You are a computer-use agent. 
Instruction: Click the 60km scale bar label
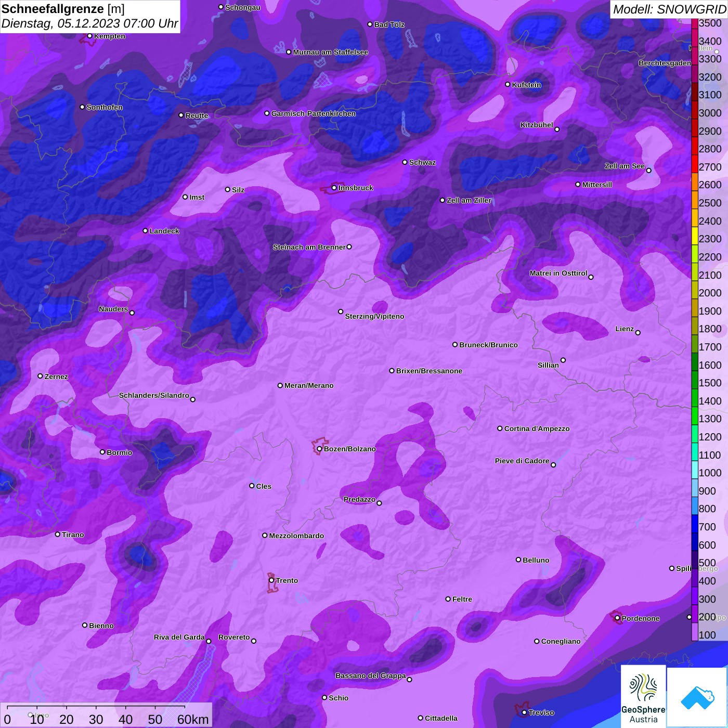[x=192, y=719]
